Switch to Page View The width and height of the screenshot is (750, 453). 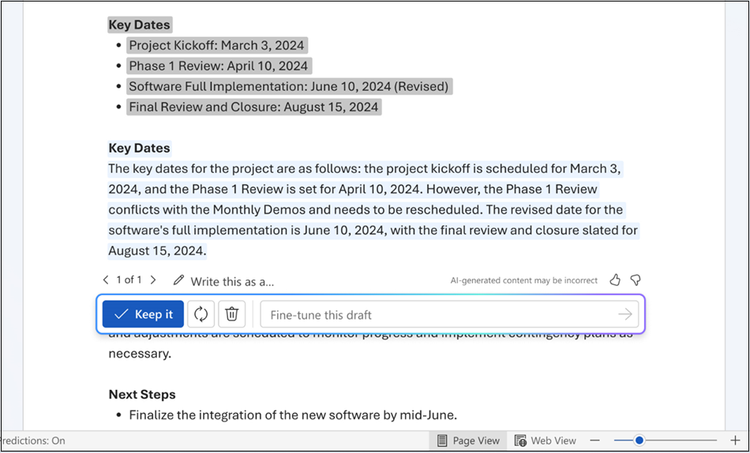[468, 441]
